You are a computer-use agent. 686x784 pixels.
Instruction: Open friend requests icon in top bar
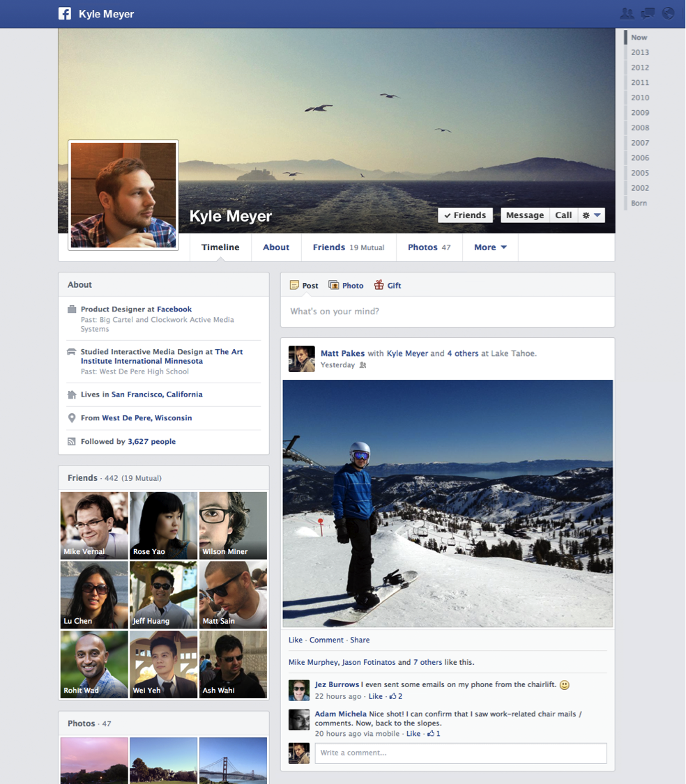click(627, 13)
